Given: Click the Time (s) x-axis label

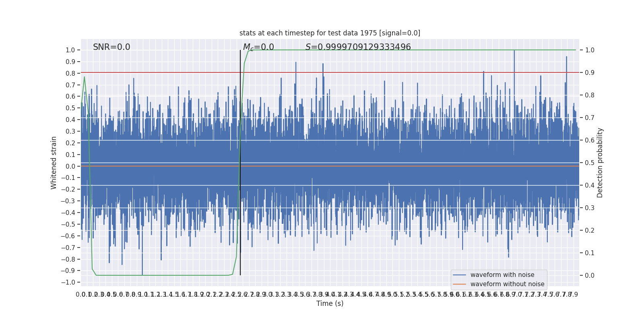Looking at the screenshot, I should click(x=330, y=303).
